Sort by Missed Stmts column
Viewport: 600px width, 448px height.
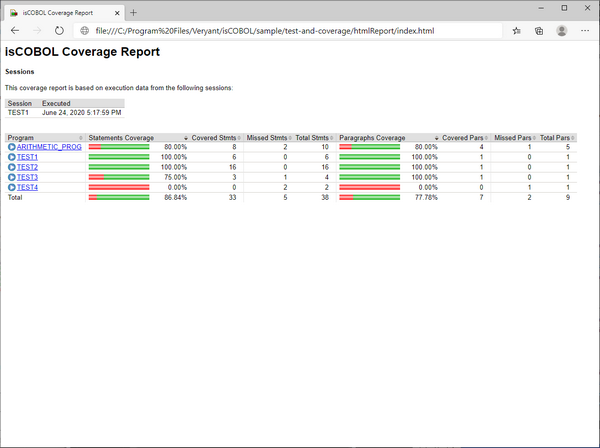pos(269,138)
